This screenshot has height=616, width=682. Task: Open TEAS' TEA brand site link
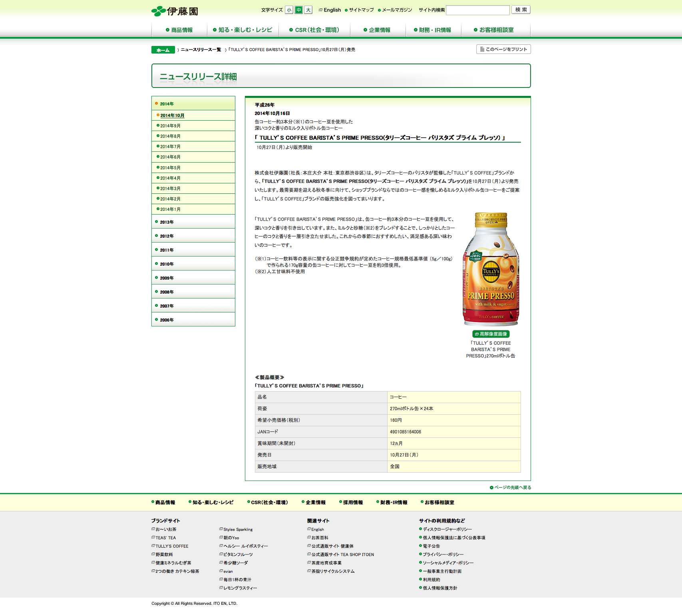[164, 538]
